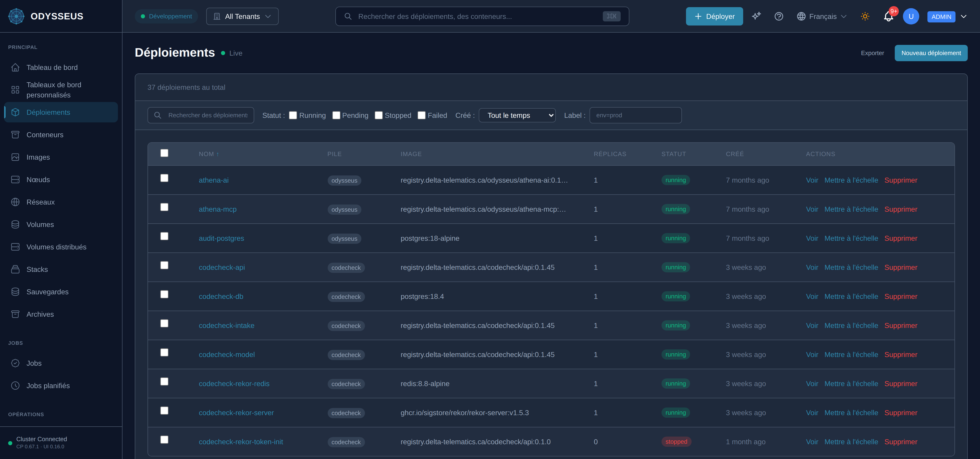980x459 pixels.
Task: Click the user avatar U icon
Action: tap(911, 16)
